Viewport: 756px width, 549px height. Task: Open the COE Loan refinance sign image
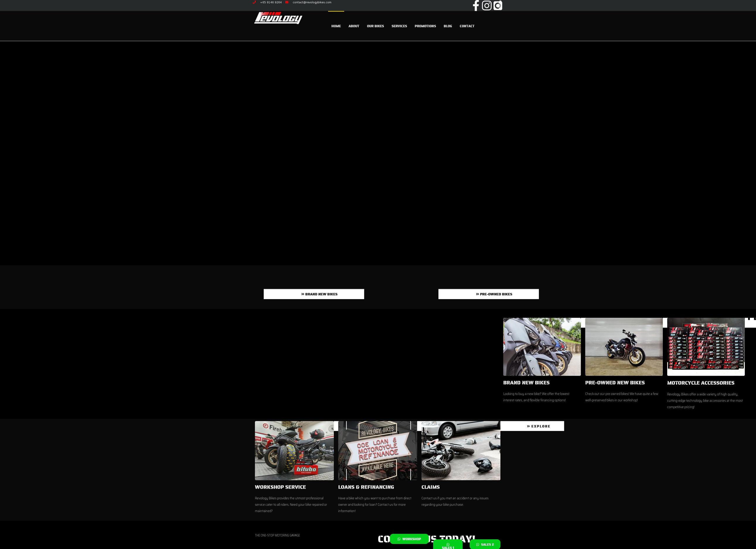click(377, 450)
